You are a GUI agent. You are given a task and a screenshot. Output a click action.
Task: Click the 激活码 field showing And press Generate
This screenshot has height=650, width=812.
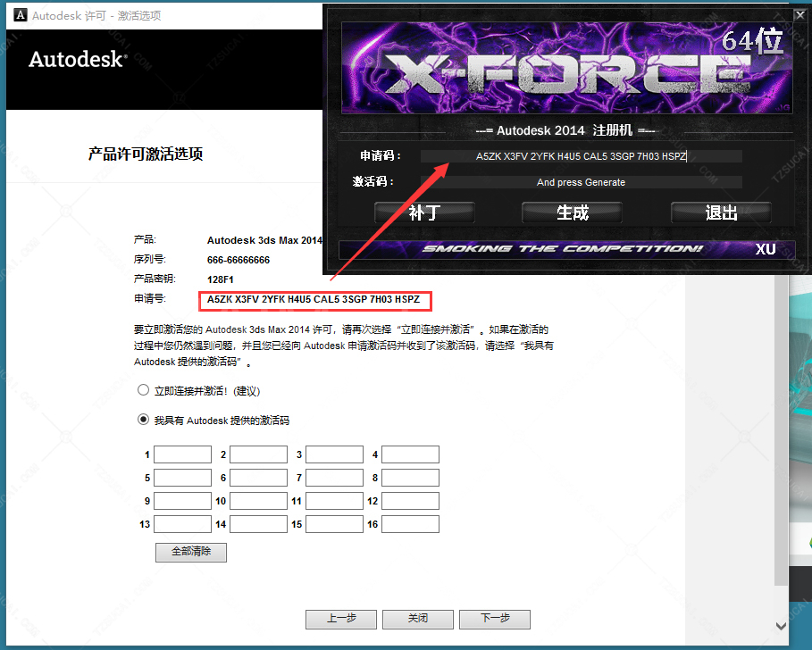[x=581, y=182]
